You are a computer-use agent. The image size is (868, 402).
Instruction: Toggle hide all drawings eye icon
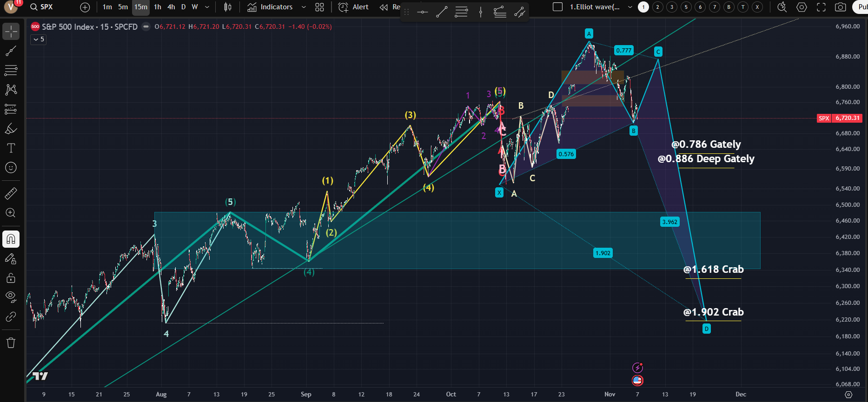[x=11, y=297]
